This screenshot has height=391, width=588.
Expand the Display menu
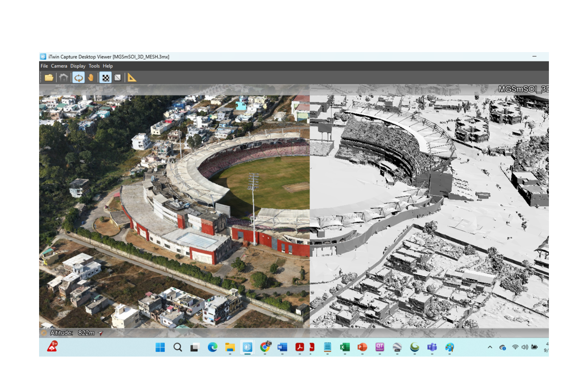tap(78, 66)
